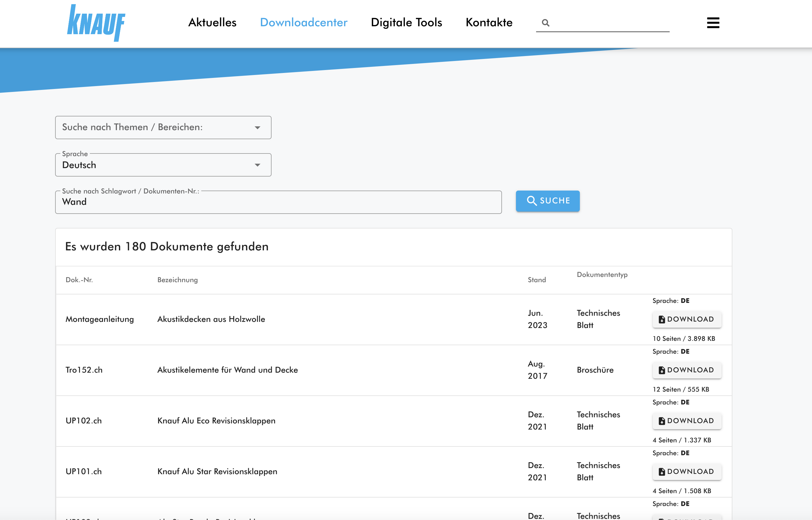Expand Suche nach Themen / Bereichen dropdown
The height and width of the screenshot is (520, 812).
pos(163,127)
